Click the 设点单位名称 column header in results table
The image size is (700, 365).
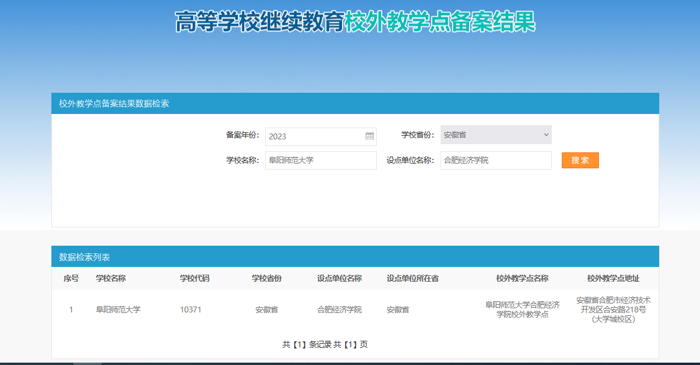pyautogui.click(x=339, y=278)
